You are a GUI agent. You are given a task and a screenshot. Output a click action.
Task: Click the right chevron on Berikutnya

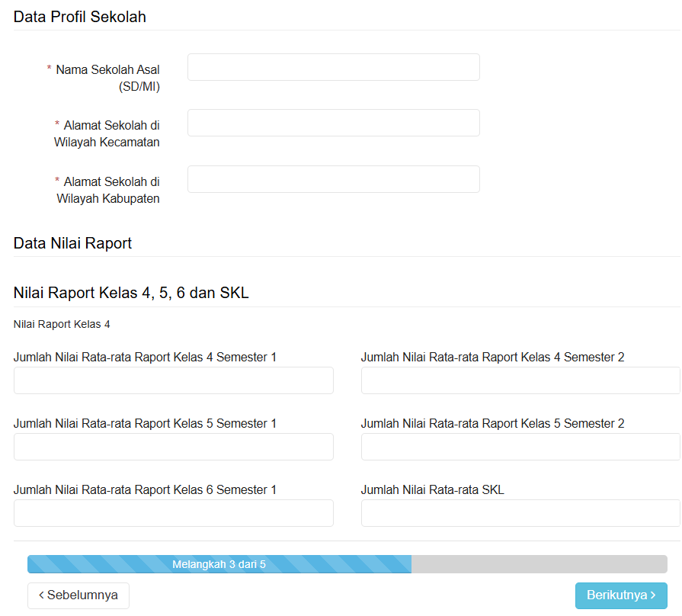pos(653,595)
